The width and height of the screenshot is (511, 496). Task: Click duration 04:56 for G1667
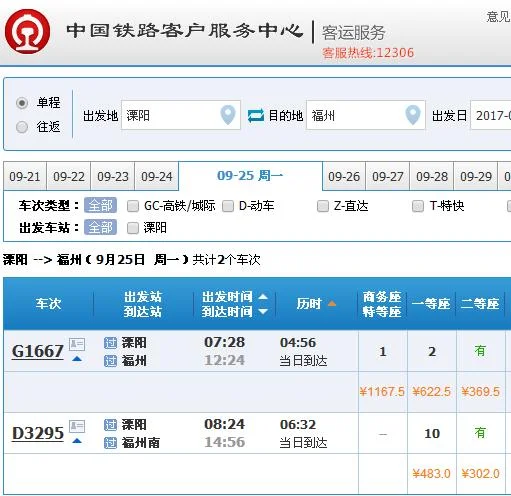point(298,342)
